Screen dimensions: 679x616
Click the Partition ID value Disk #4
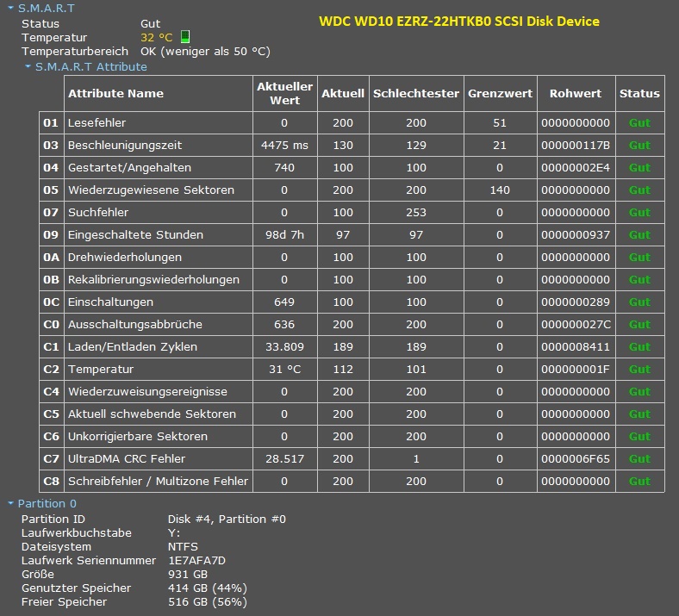coord(227,519)
